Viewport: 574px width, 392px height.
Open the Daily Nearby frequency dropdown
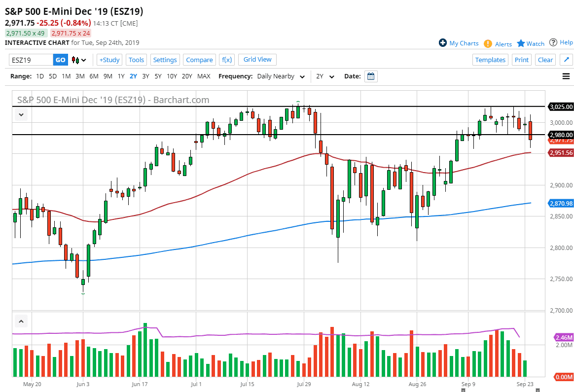click(x=280, y=76)
